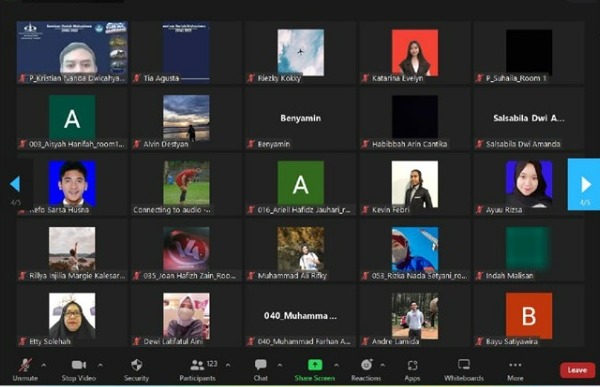This screenshot has width=600, height=387.
Task: Click muted mic icon beside P_Suhaila_Room 1
Action: point(479,78)
